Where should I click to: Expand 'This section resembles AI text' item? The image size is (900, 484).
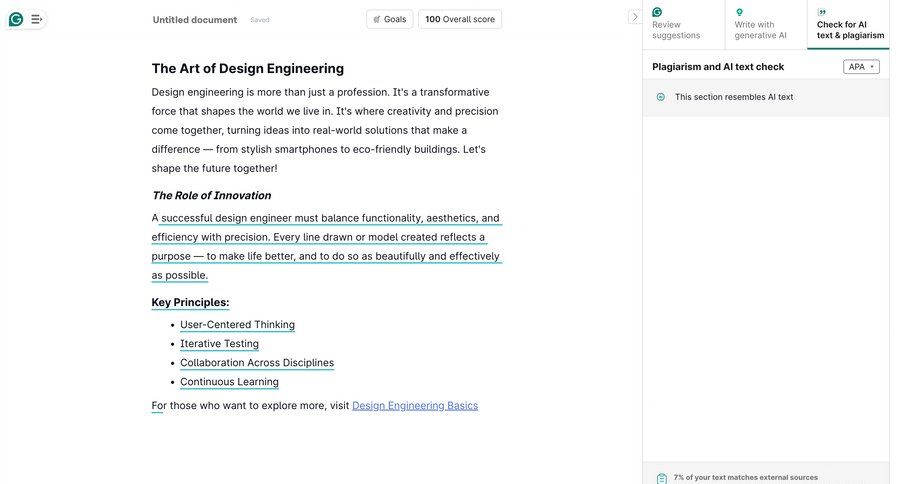pos(734,97)
